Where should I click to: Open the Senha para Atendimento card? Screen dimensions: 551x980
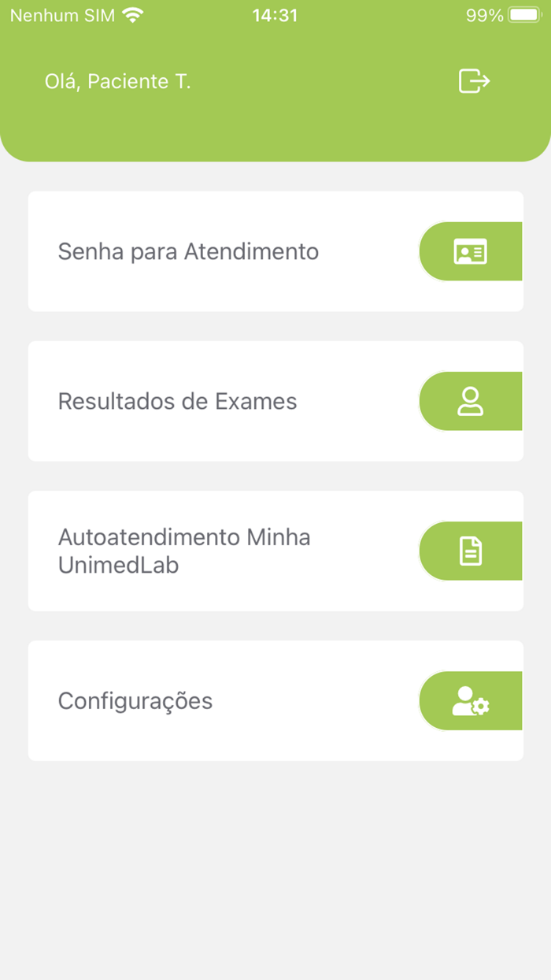click(236, 251)
